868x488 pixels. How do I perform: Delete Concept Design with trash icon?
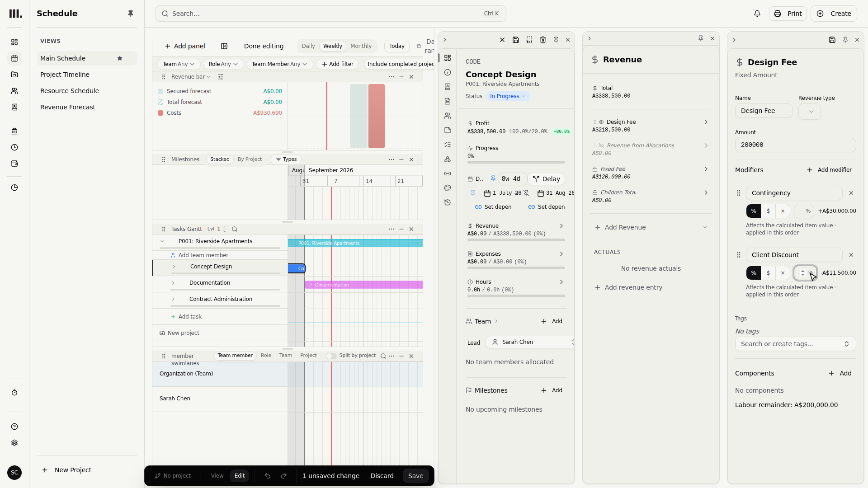(x=543, y=40)
